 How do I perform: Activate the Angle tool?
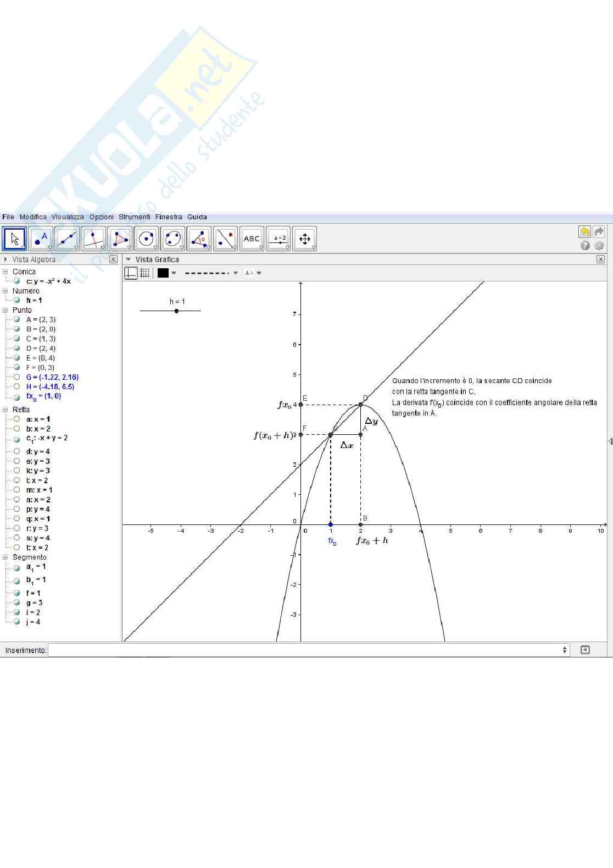click(x=199, y=239)
